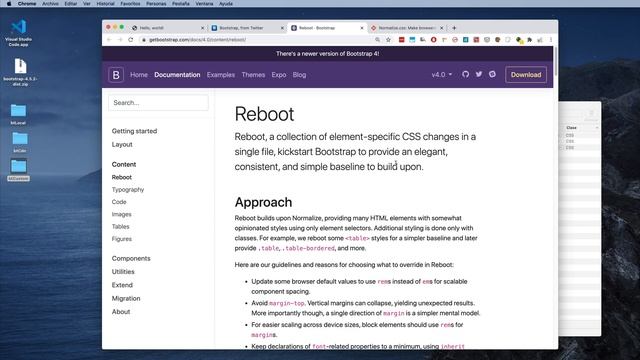The image size is (640, 360).
Task: Close the Normalize.css tab
Action: (x=441, y=28)
